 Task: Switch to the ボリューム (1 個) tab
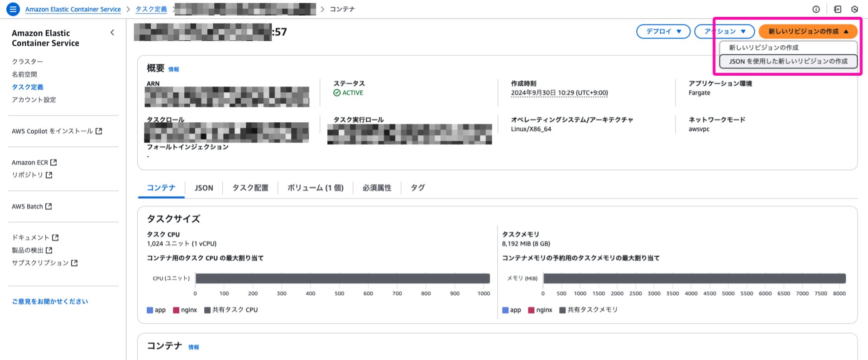tap(316, 188)
